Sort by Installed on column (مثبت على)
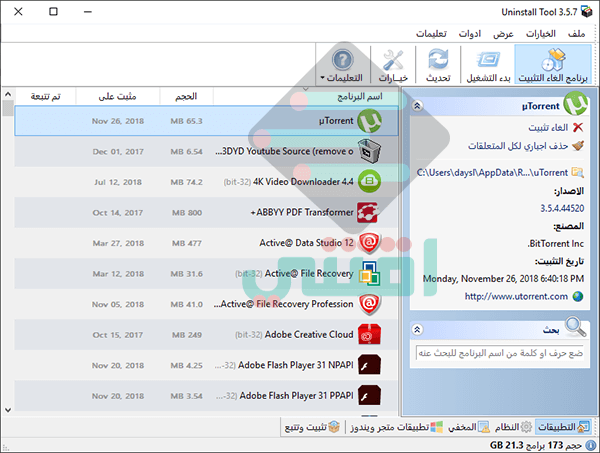This screenshot has height=453, width=600. 117,96
